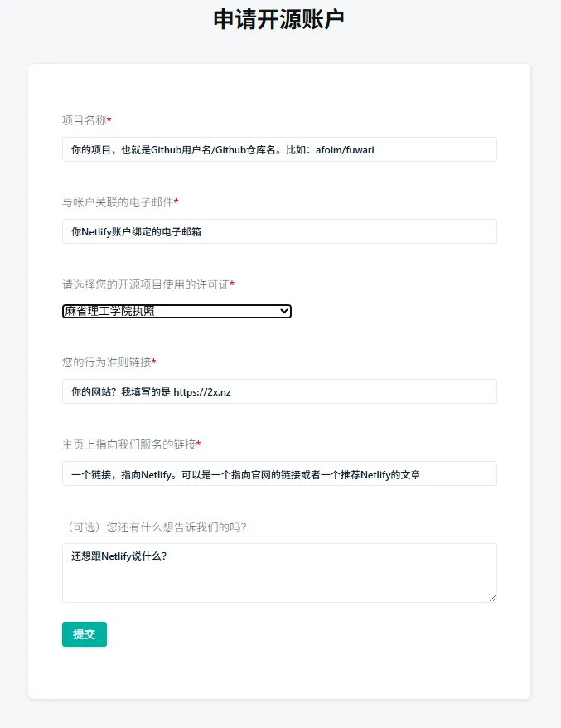Click the 请选择您的开源项目使用的许可证 label
The height and width of the screenshot is (728, 561).
pyautogui.click(x=145, y=284)
